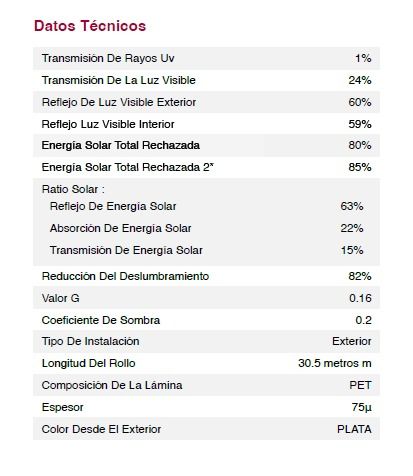Select the Longitud Del Rollo label
Screen dimensions: 413x476
[x=88, y=363]
